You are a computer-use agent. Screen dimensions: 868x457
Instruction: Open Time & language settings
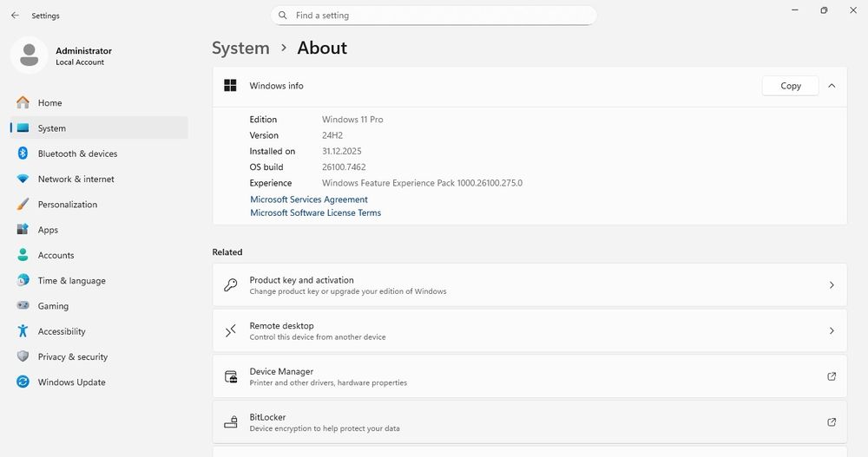(99, 280)
